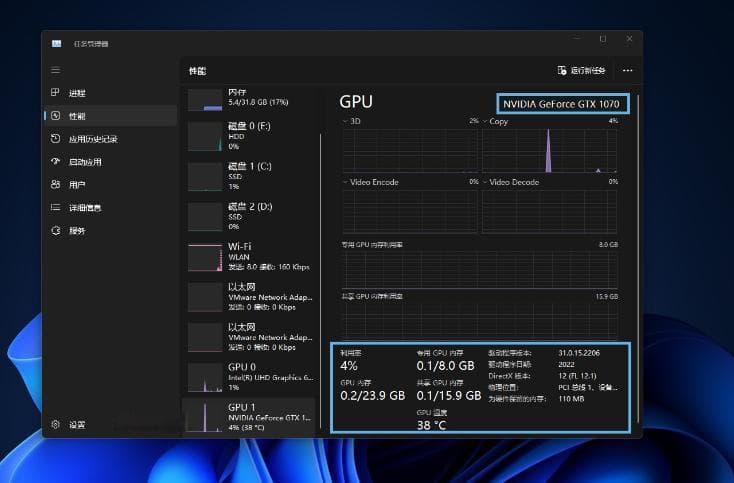Click the PCI bus physical location value

588,388
